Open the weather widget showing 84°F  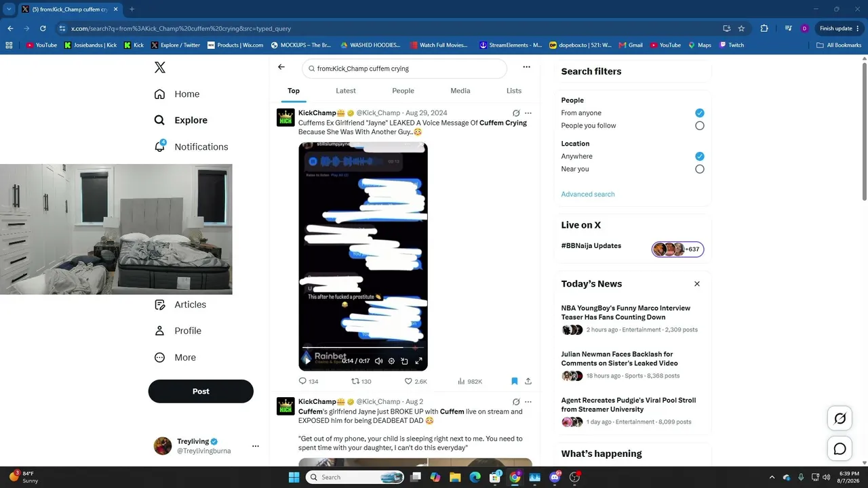click(24, 477)
